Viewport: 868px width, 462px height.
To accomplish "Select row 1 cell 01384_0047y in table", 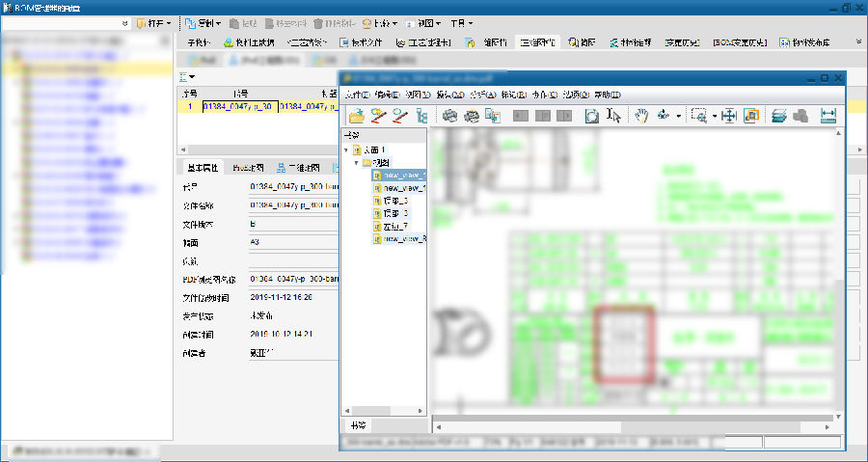I will [237, 108].
